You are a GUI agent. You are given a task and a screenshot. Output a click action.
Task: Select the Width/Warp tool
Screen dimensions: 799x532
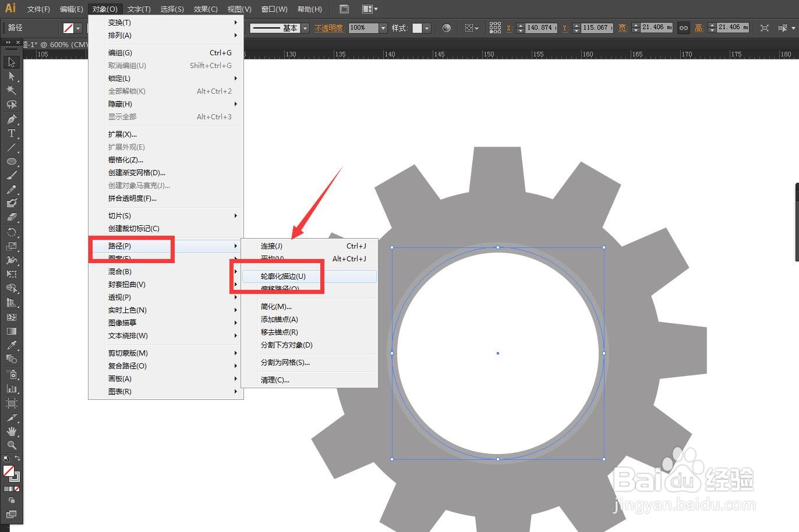[11, 260]
